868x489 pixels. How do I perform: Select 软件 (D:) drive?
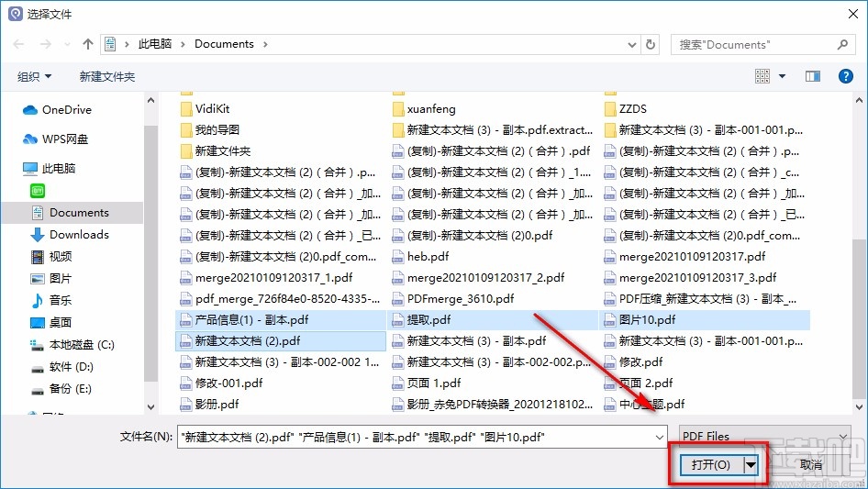pyautogui.click(x=62, y=367)
